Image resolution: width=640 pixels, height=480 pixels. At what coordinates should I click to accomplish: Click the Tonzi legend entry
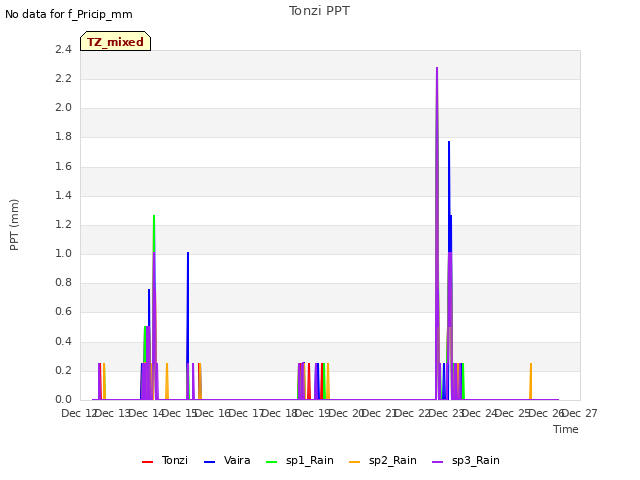[x=165, y=460]
